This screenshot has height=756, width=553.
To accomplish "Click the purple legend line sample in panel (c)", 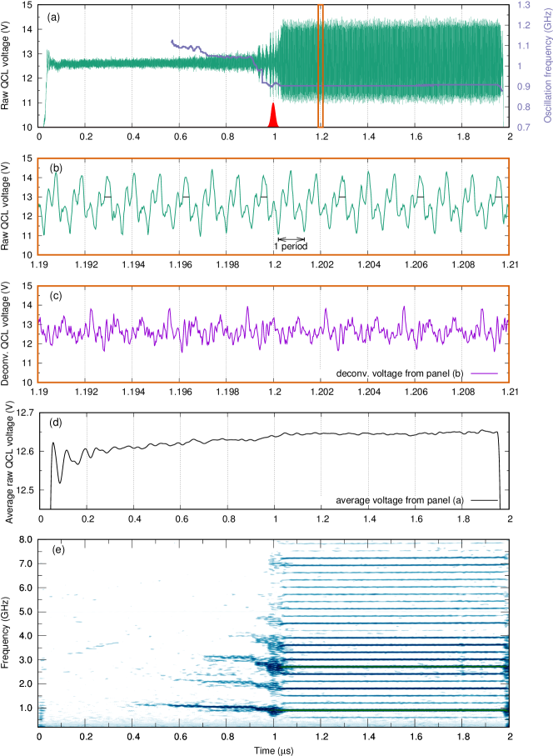I will click(x=484, y=373).
